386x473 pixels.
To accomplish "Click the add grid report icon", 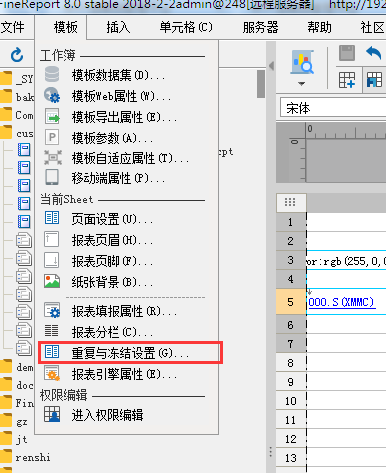I will click(x=347, y=80).
